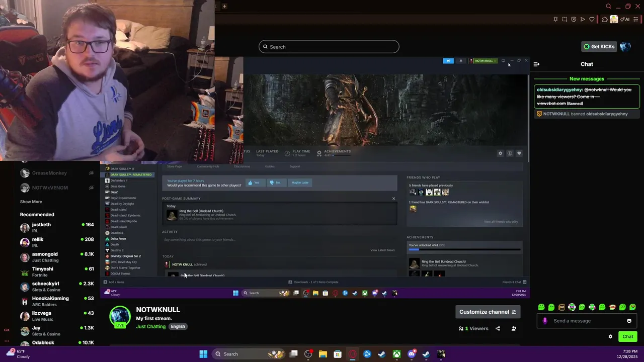The image size is (644, 362).
Task: Open the user profile avatar menu
Action: click(625, 47)
